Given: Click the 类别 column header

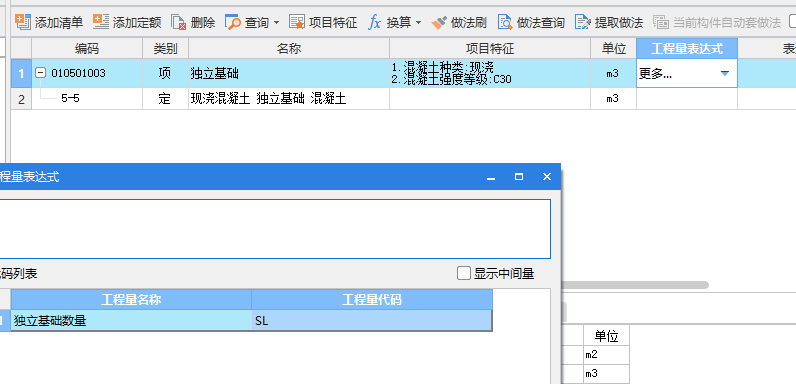Looking at the screenshot, I should point(165,49).
